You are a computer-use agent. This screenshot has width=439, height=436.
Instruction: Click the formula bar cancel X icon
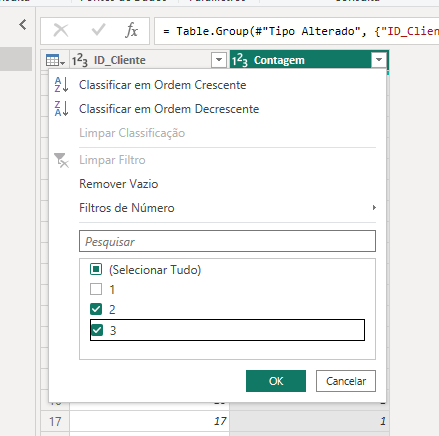(61, 31)
